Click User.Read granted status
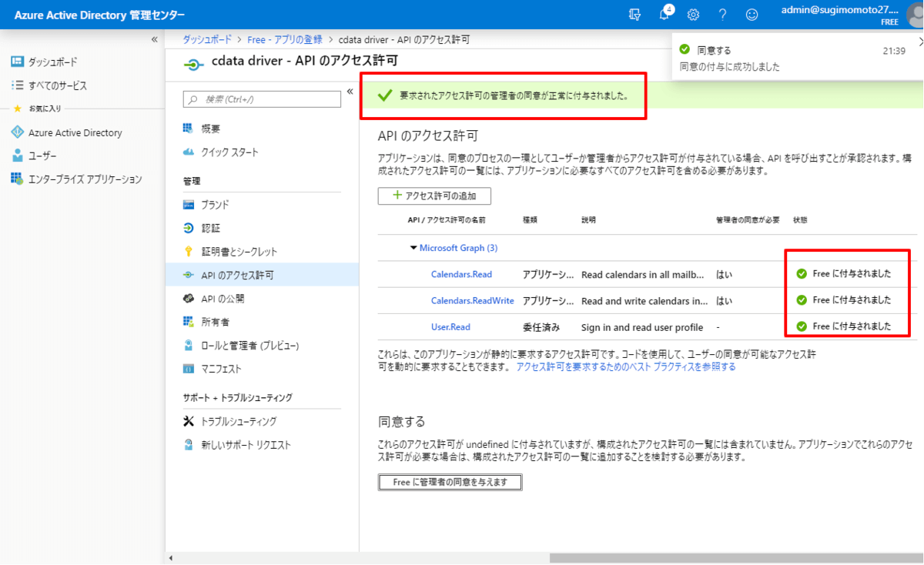The image size is (924, 565). coord(844,326)
